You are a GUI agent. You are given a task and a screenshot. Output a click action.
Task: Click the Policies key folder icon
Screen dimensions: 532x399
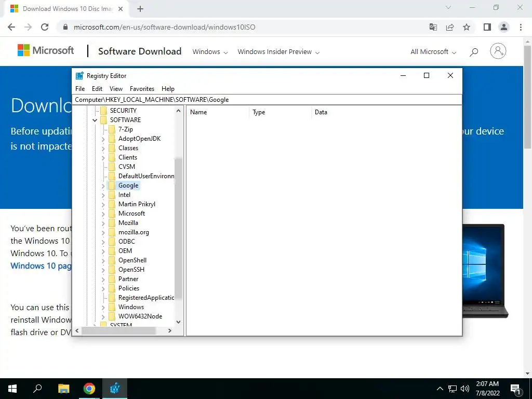pos(112,288)
